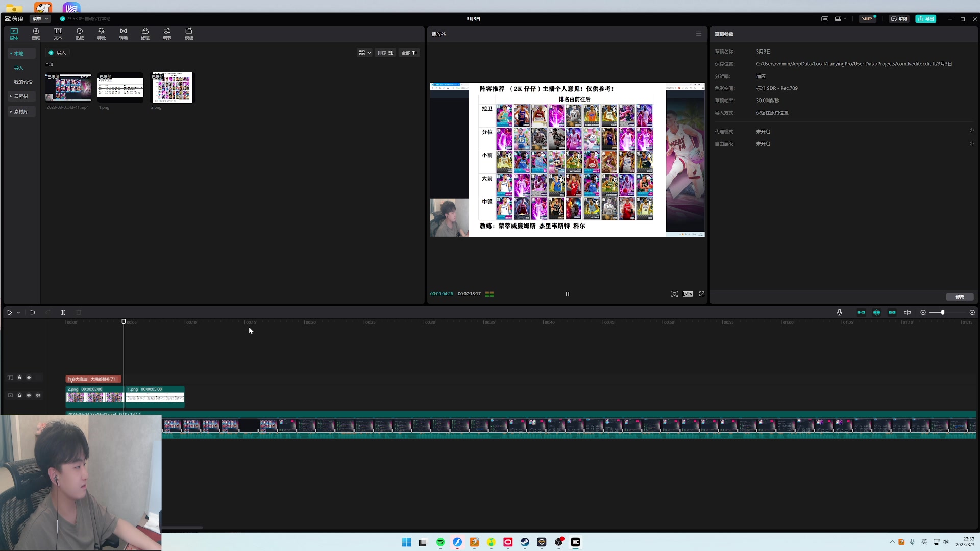Open the selection tool mode dropdown arrow
This screenshot has height=551, width=980.
click(18, 313)
